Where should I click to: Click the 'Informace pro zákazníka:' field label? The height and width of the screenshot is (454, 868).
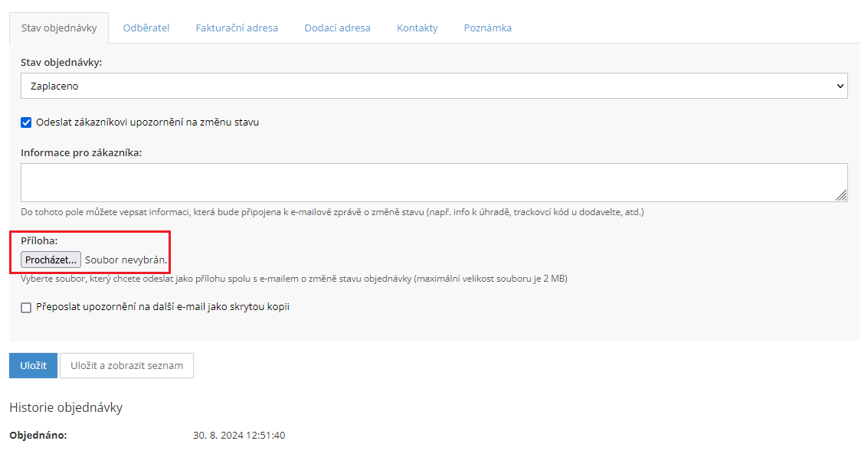[81, 152]
